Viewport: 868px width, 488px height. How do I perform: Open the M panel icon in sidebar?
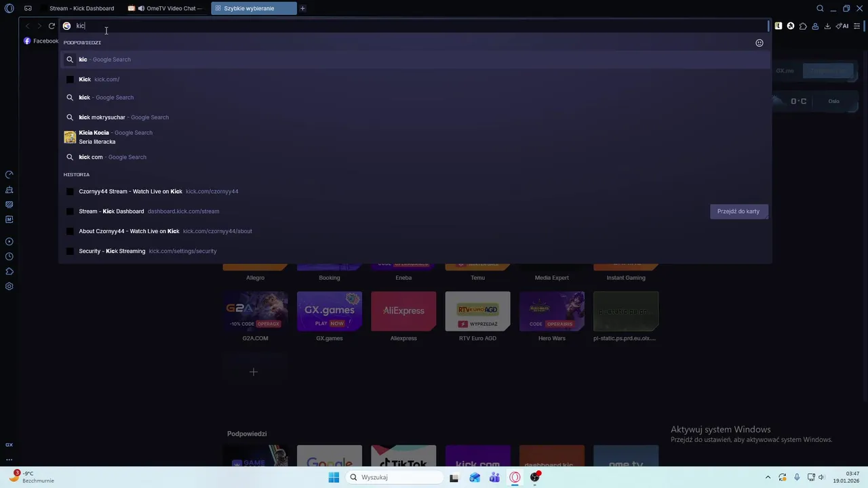(9, 219)
